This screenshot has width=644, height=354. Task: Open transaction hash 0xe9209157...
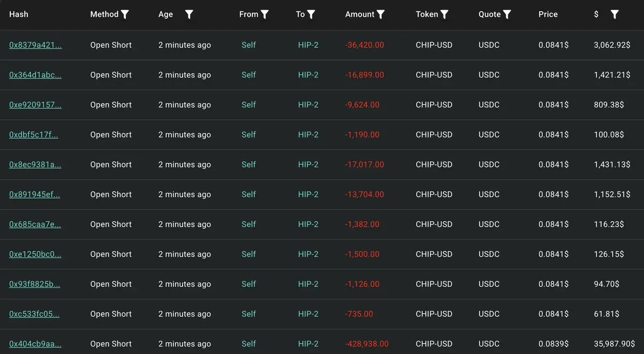[35, 105]
